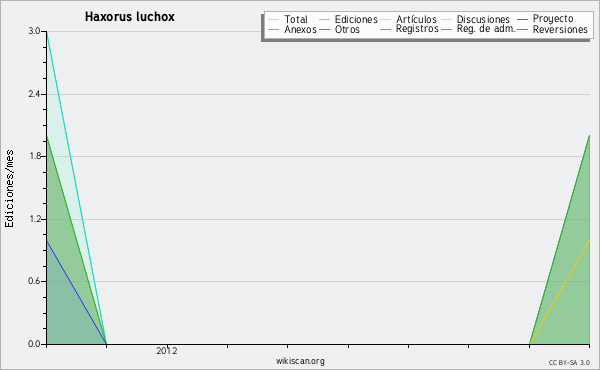Image resolution: width=600 pixels, height=370 pixels.
Task: Click the purple Otros line color marker
Action: [x=324, y=29]
